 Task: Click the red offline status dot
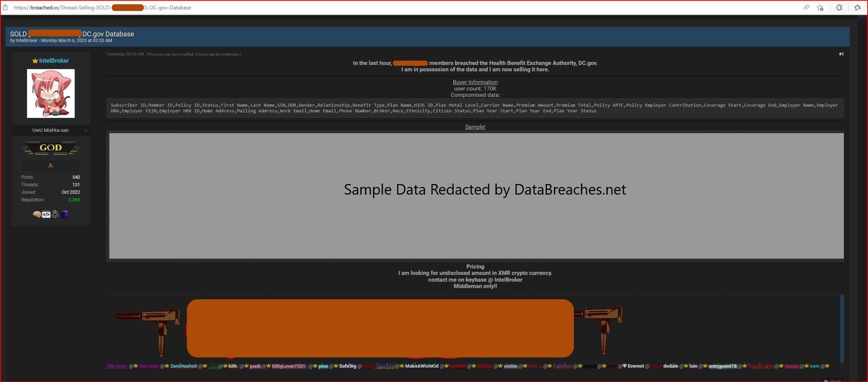click(86, 131)
